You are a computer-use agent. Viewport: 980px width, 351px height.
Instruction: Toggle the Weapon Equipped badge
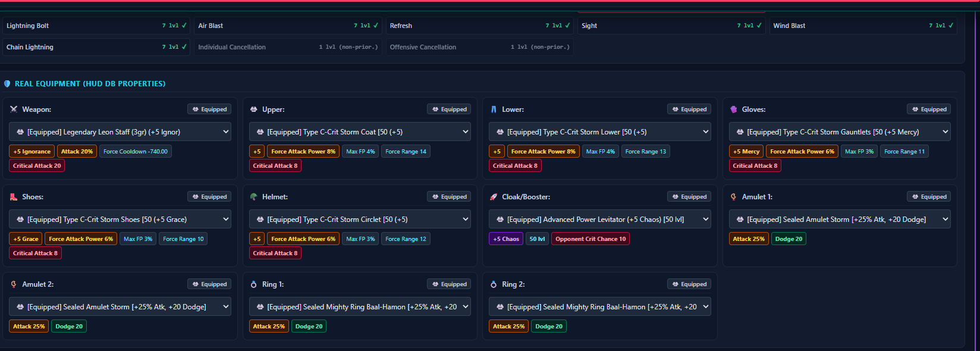209,109
